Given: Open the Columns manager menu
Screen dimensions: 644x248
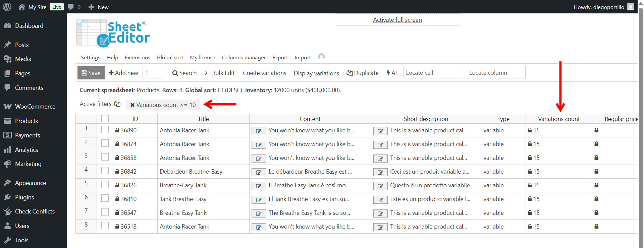Looking at the screenshot, I should [x=244, y=58].
